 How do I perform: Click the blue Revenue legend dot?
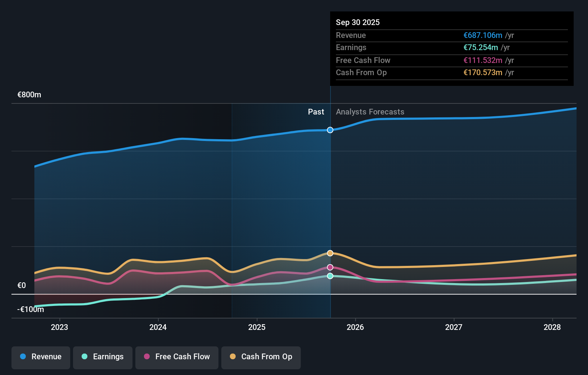22,357
